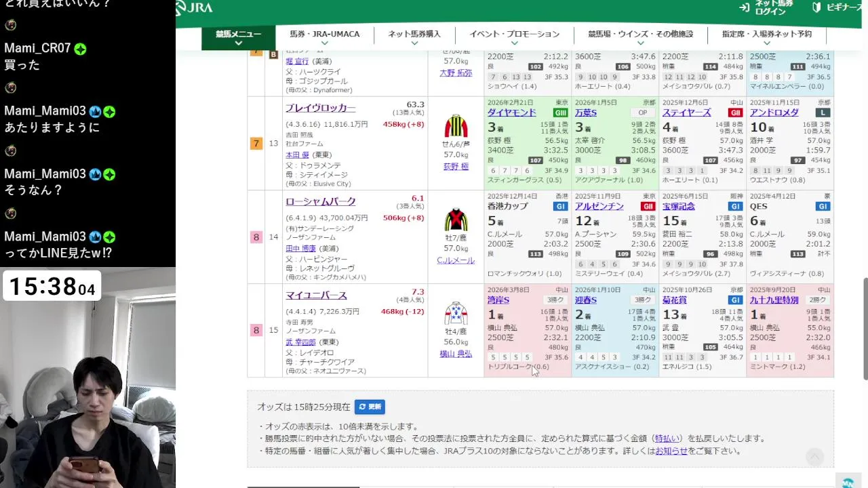Open the 特払い explanation link
Screen dimensions: 868x488
[667, 439]
